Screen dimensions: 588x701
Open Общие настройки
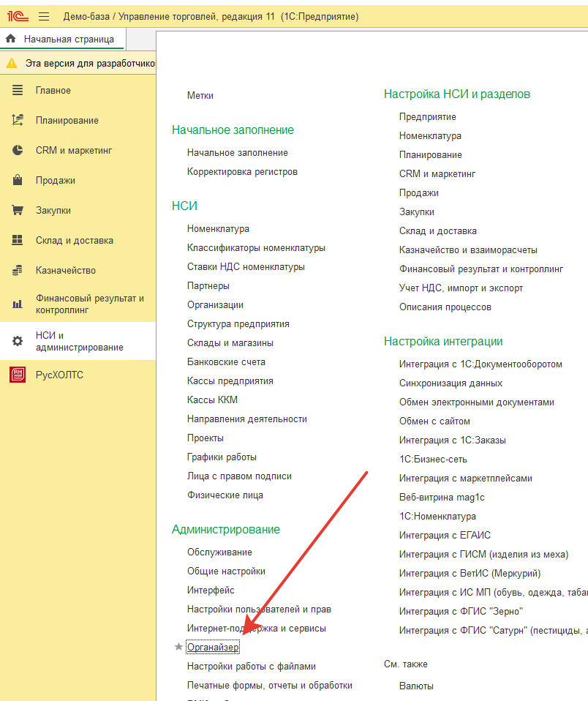pos(226,571)
